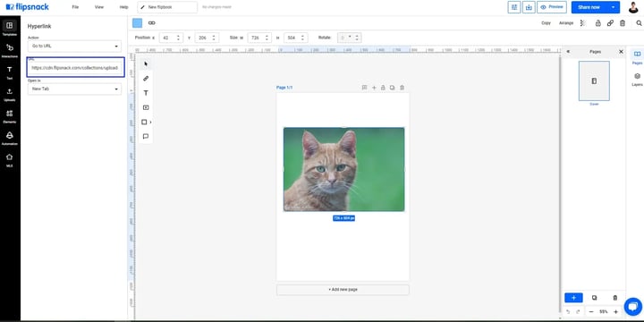Open the View menu

[x=99, y=7]
